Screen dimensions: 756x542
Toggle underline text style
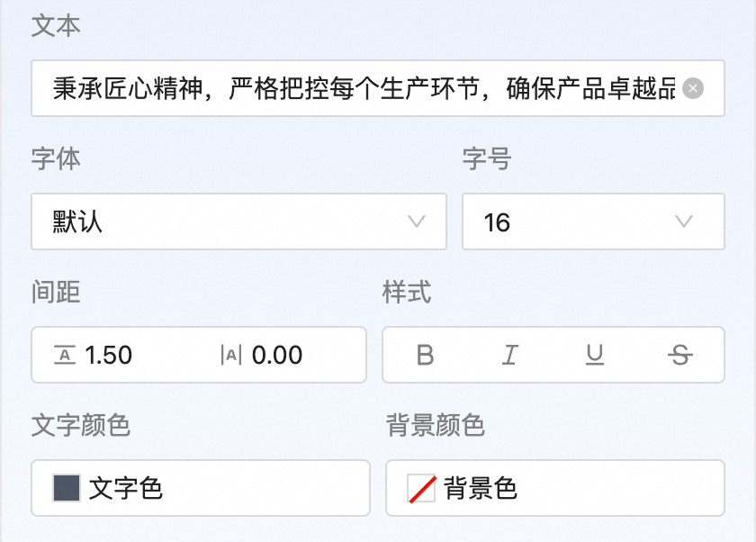[x=595, y=356]
